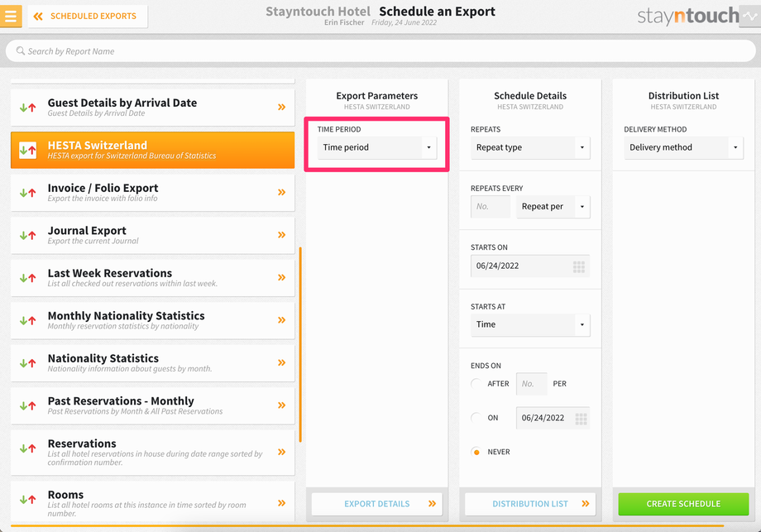Open the Time period dropdown
This screenshot has width=761, height=532.
(377, 147)
